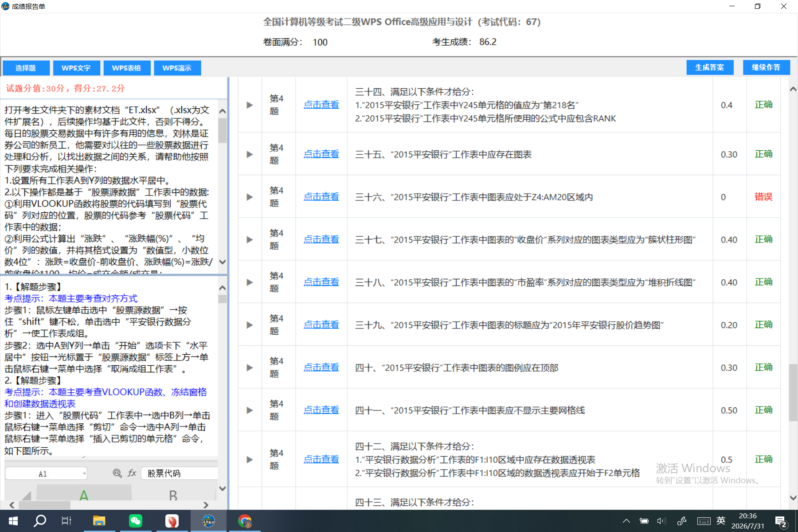Image resolution: width=798 pixels, height=532 pixels.
Task: Open 点击查看 link for item 三十九
Action: (321, 325)
